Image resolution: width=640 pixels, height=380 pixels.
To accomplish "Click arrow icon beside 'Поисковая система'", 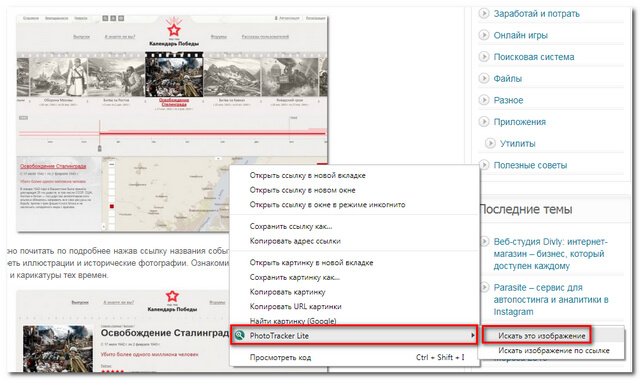I will pyautogui.click(x=484, y=57).
